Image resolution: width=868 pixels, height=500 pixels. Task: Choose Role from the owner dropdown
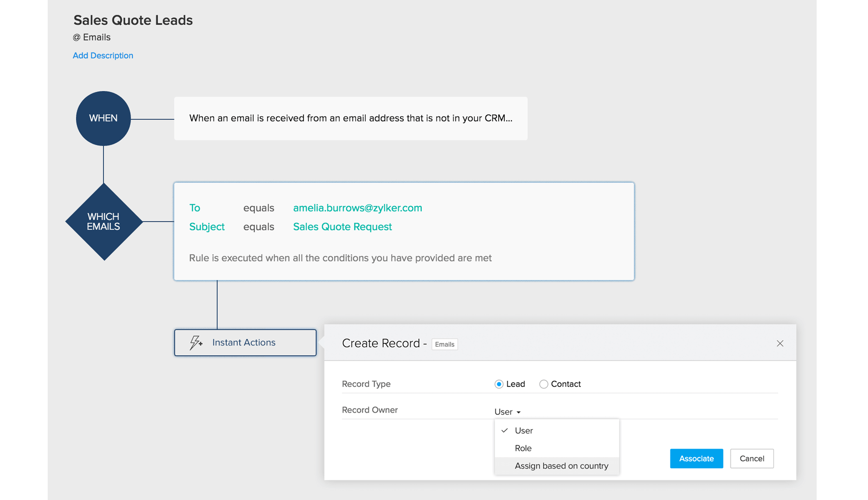(523, 448)
